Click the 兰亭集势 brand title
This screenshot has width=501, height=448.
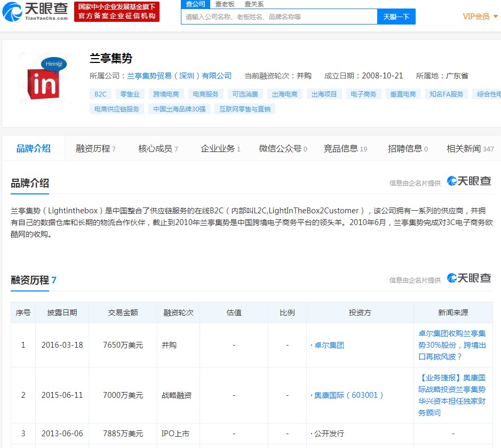[111, 58]
